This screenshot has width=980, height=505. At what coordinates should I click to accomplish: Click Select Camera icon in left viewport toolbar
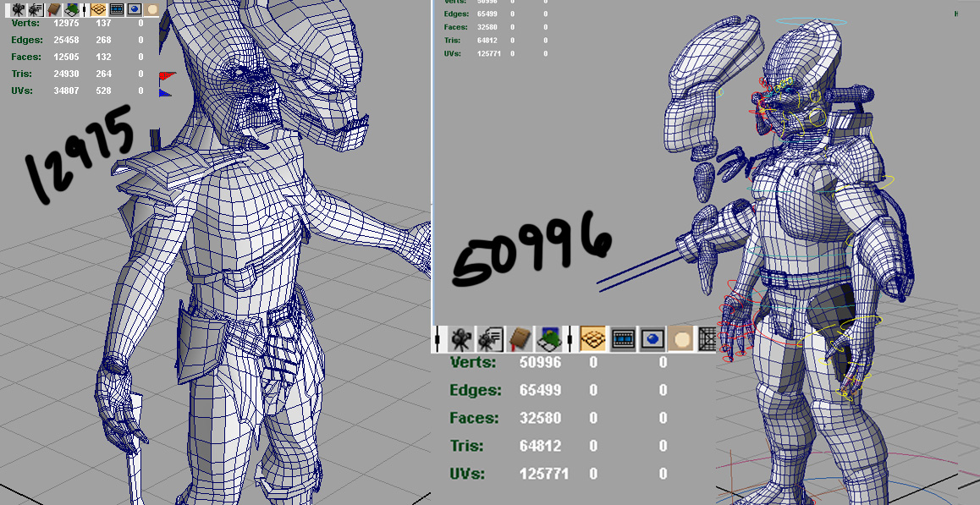click(18, 10)
